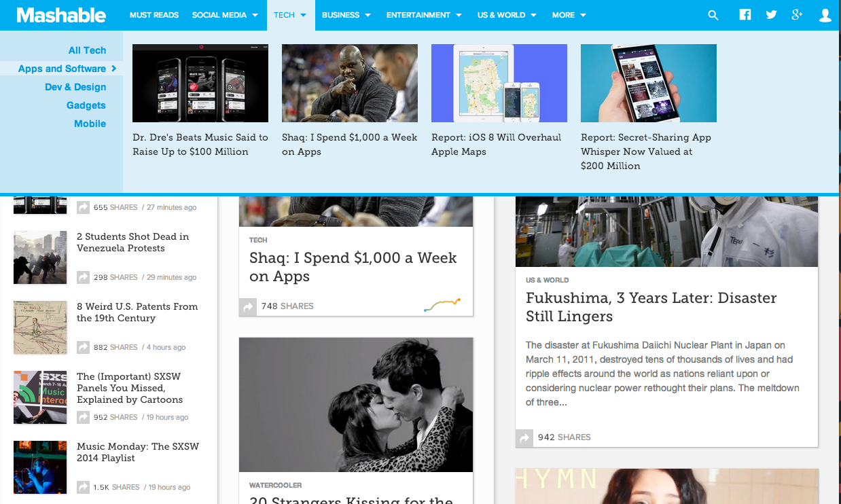Open Music Monday SXSW 2014 Playlist article

(138, 452)
